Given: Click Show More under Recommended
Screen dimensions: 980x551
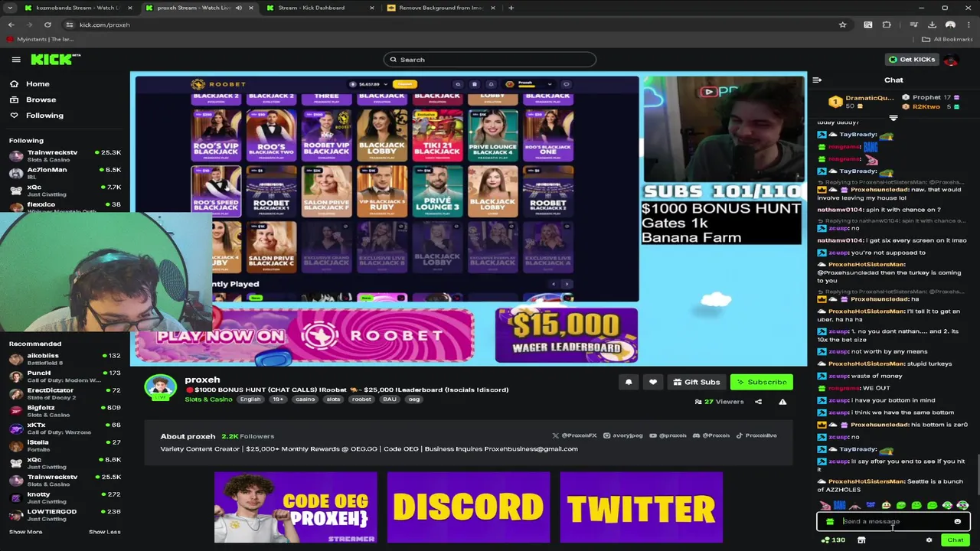Looking at the screenshot, I should 25,532.
